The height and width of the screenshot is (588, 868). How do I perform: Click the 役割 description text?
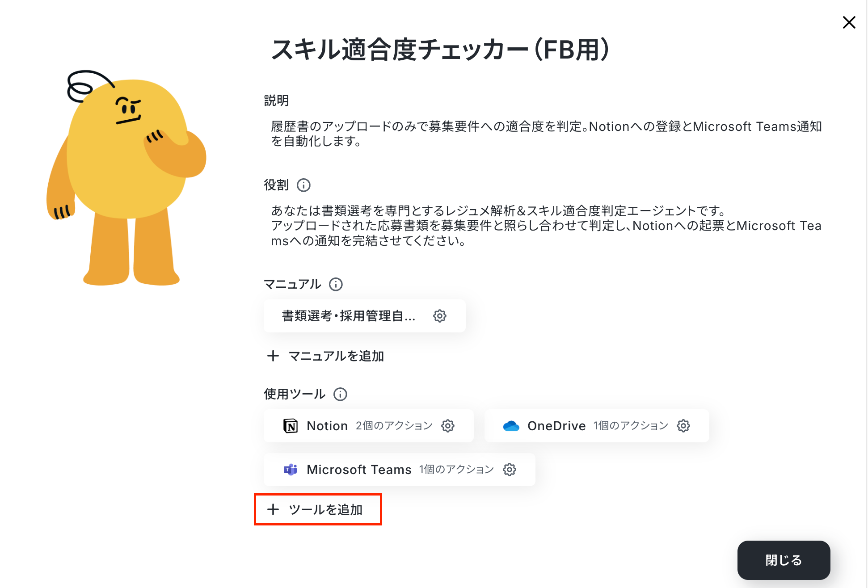point(546,226)
